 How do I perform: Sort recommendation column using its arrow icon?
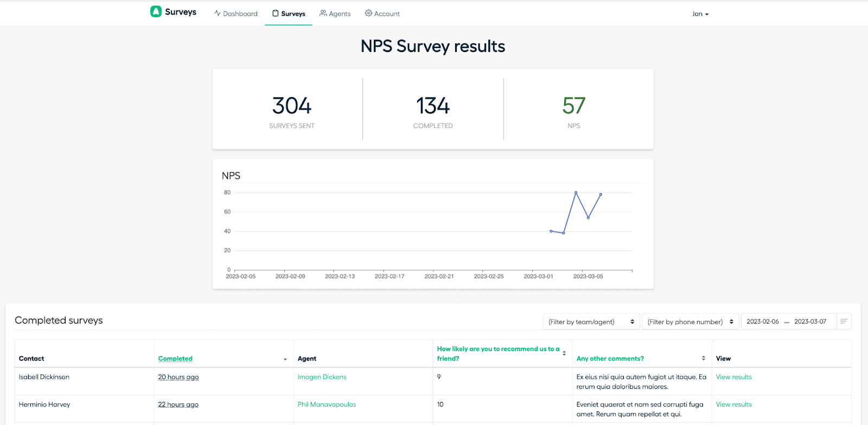click(564, 353)
